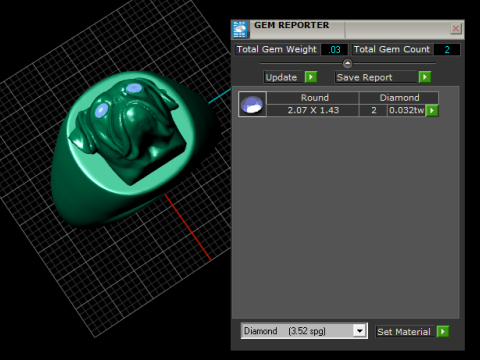Click the Set Material button label
Screen dimensions: 480x360
click(404, 332)
